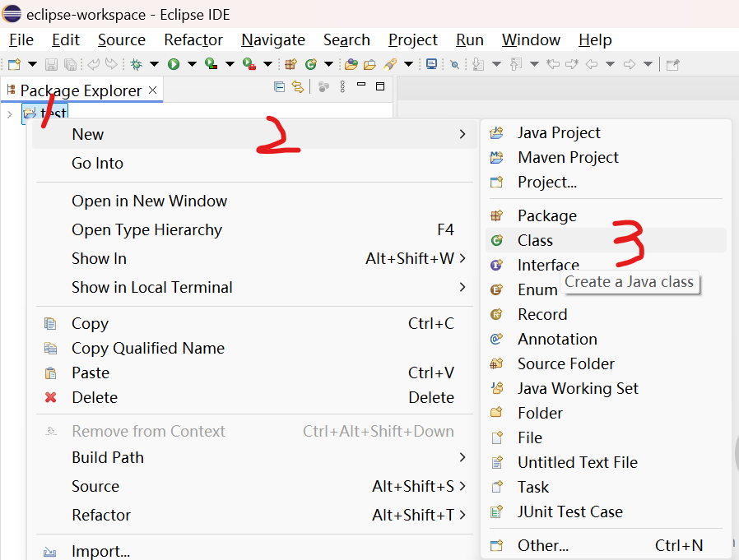Image resolution: width=739 pixels, height=560 pixels.
Task: Select Open in New Window
Action: (254, 201)
